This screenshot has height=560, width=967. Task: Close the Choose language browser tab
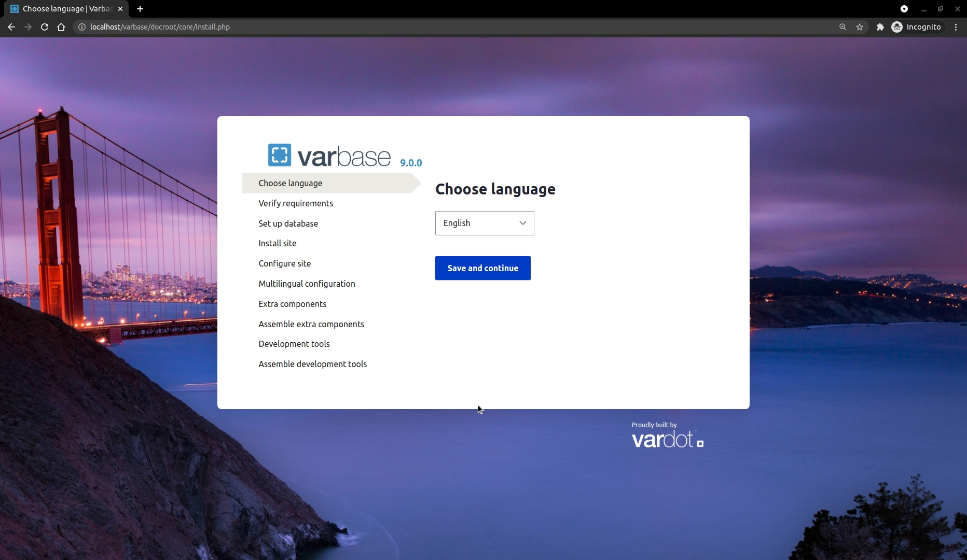click(x=120, y=9)
